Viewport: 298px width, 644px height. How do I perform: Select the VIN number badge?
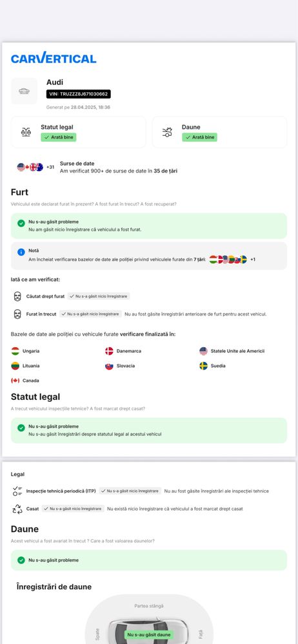tap(78, 94)
